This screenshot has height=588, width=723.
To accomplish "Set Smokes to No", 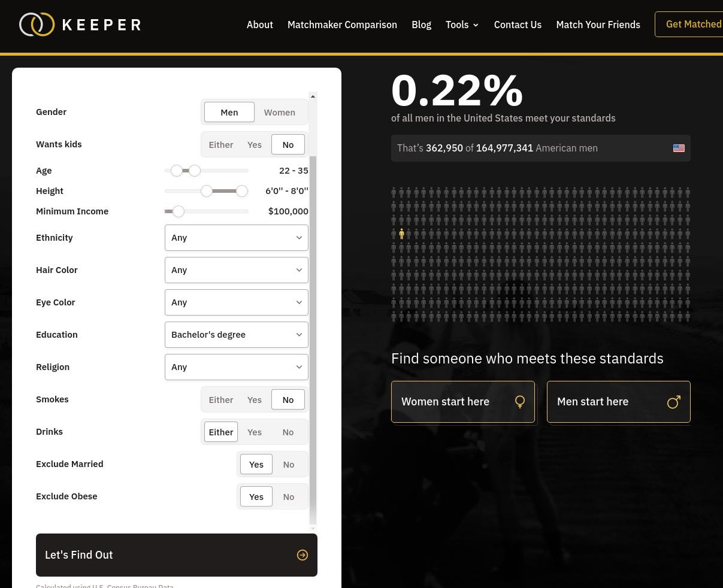I will [x=288, y=399].
